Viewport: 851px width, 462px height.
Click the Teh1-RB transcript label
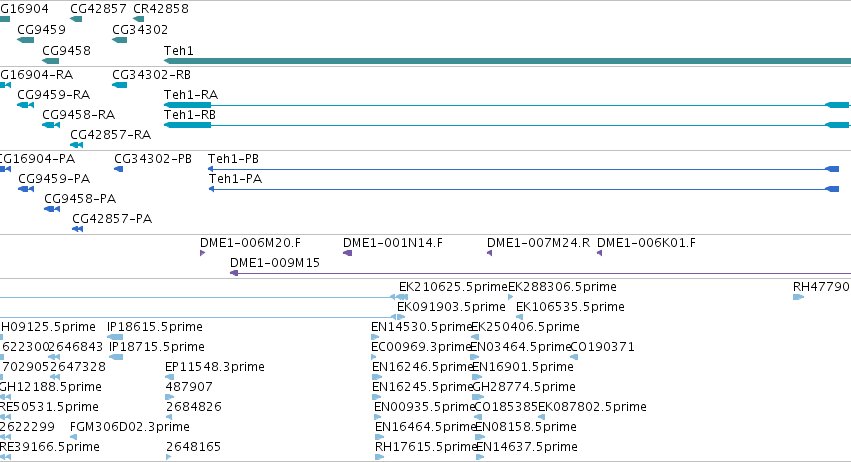tap(190, 115)
